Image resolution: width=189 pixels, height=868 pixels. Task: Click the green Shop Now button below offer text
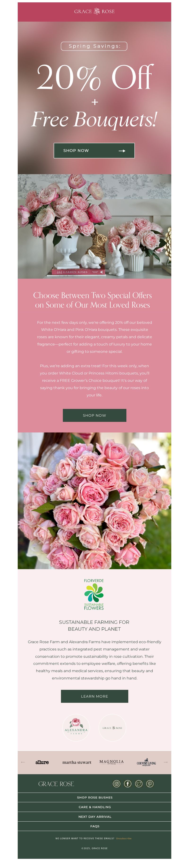94,415
